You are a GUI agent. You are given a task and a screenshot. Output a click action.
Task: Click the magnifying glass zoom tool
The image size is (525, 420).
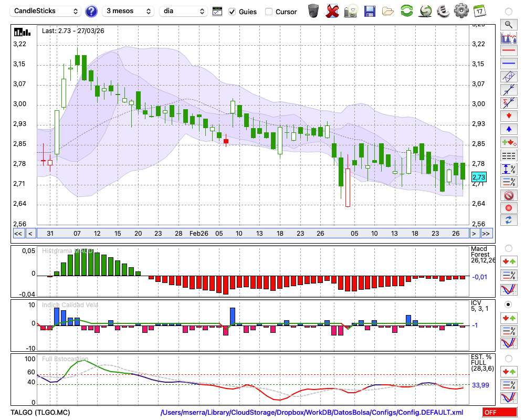click(508, 24)
